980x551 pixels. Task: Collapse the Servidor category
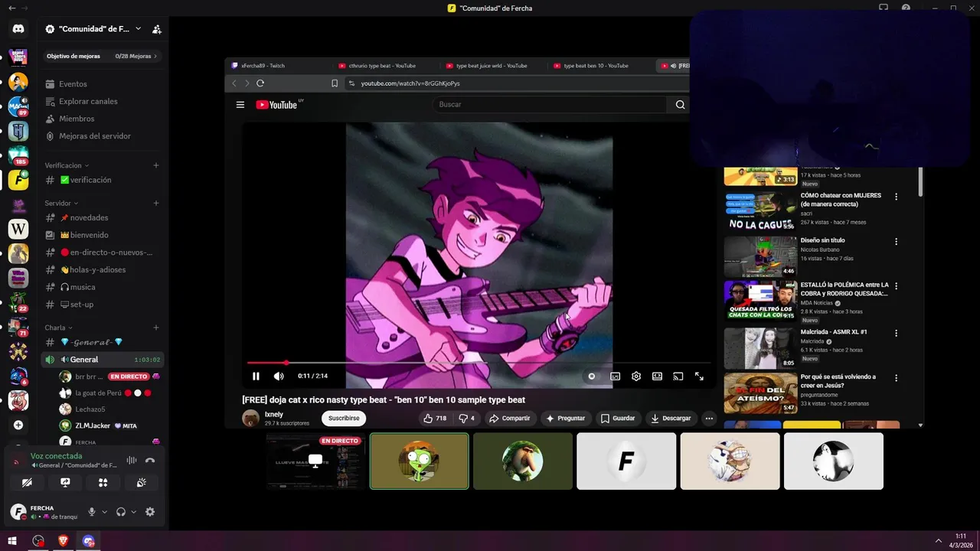coord(62,203)
